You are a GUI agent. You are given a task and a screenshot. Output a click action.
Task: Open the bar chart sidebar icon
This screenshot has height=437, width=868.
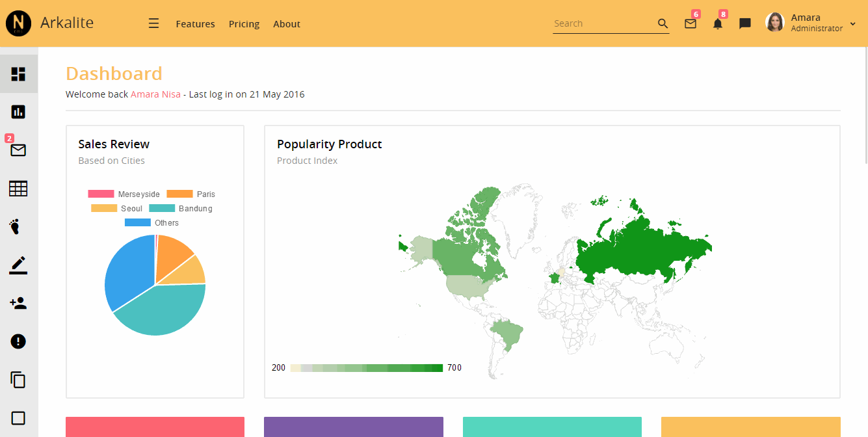point(18,112)
